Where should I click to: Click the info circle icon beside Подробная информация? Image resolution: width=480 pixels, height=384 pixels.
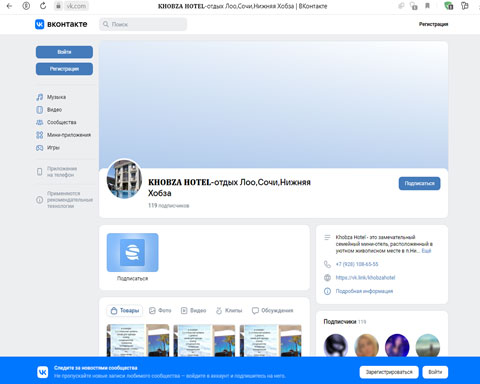coord(327,291)
